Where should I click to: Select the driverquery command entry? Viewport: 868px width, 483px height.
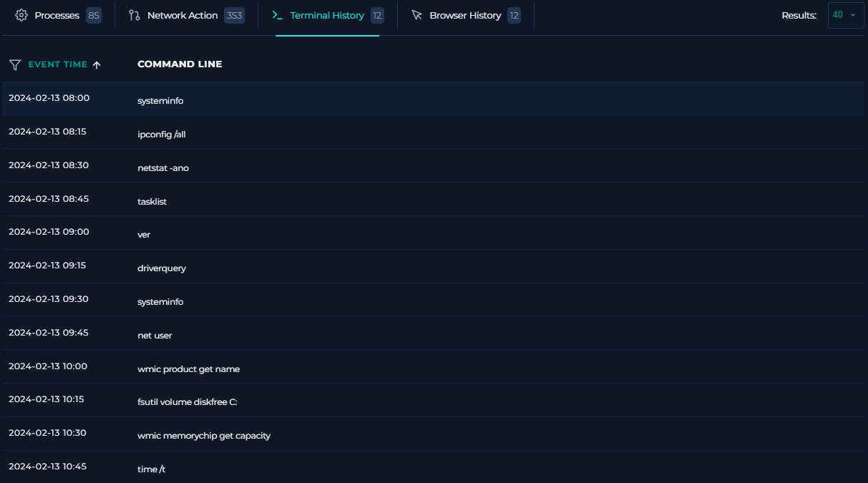[x=162, y=268]
